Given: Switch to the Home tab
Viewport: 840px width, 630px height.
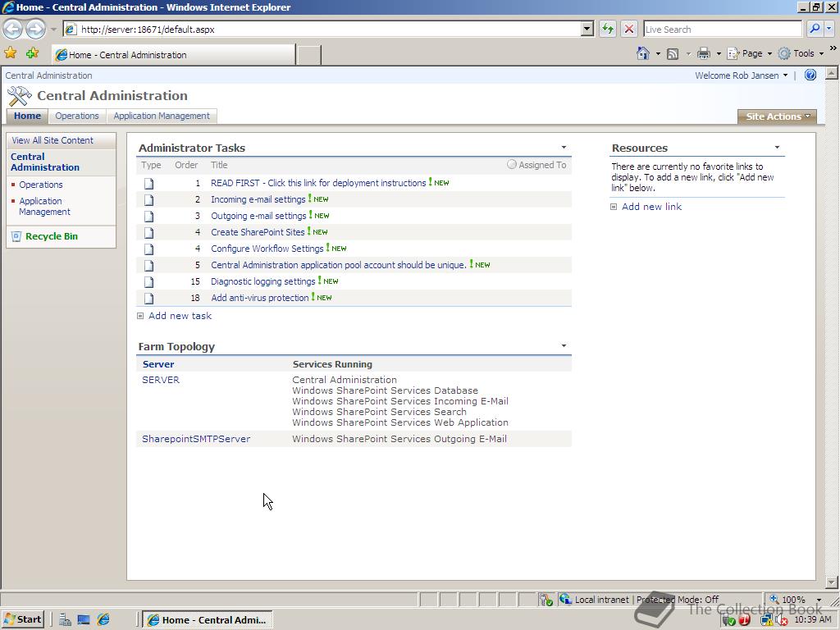Looking at the screenshot, I should [27, 116].
